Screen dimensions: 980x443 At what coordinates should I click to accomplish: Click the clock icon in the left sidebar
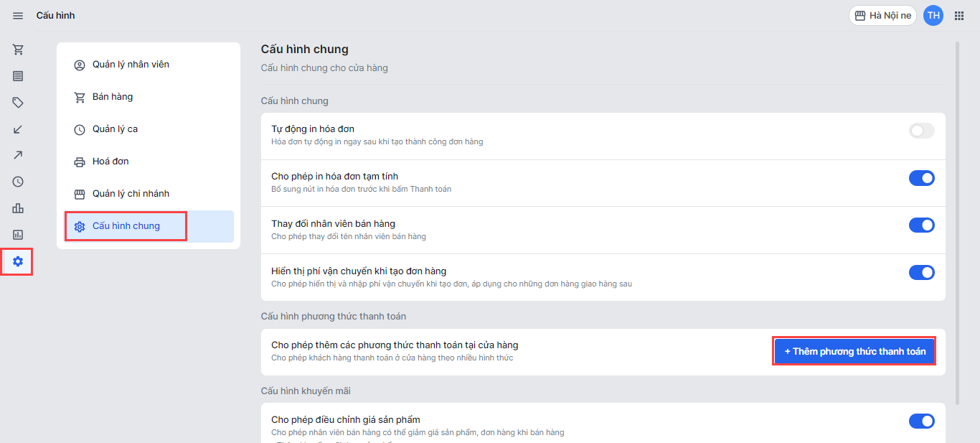[18, 182]
